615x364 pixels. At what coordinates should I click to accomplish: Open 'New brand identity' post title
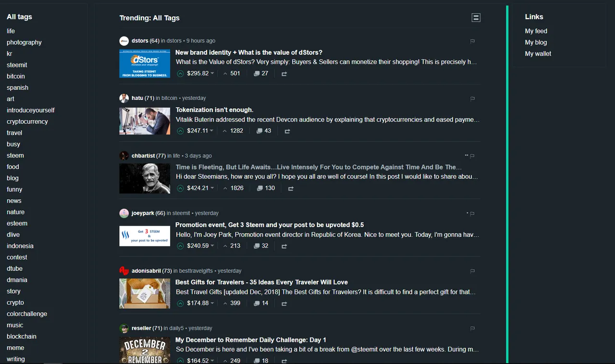(x=249, y=52)
